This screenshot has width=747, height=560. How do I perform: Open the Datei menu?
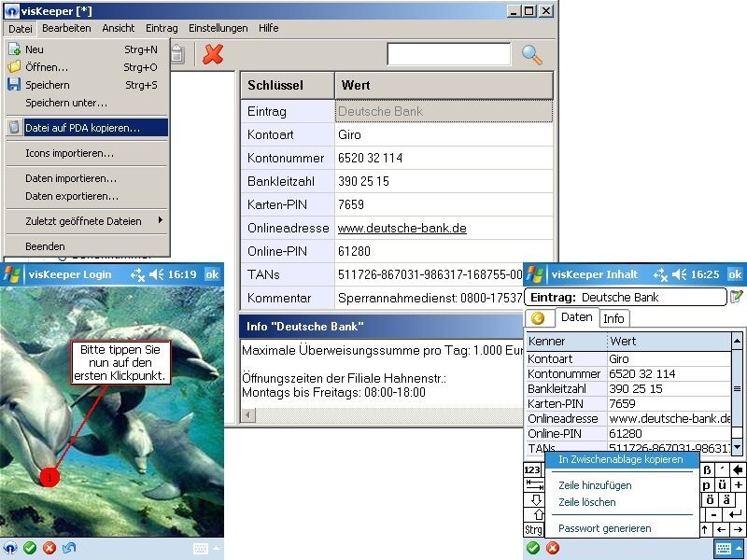coord(20,29)
